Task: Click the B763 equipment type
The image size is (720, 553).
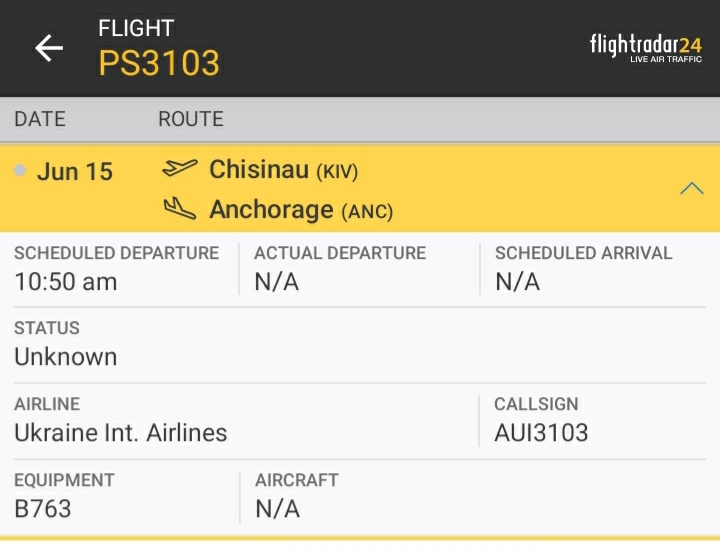Action: click(x=43, y=508)
